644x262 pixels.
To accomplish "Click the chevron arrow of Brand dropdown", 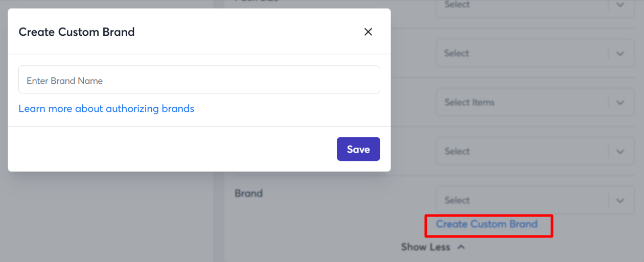I will [x=620, y=200].
